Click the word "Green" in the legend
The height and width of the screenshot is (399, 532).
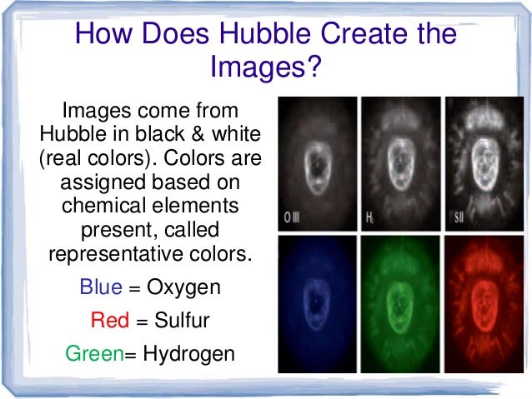pos(95,353)
